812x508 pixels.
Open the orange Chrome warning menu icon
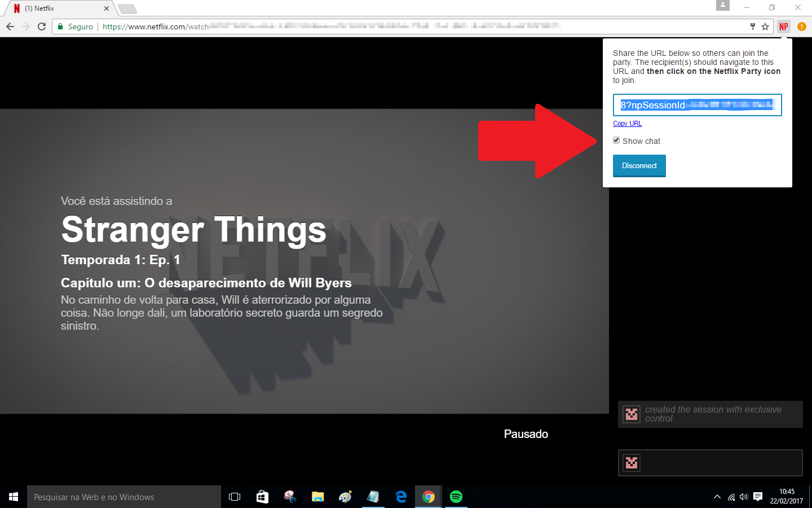coord(802,27)
